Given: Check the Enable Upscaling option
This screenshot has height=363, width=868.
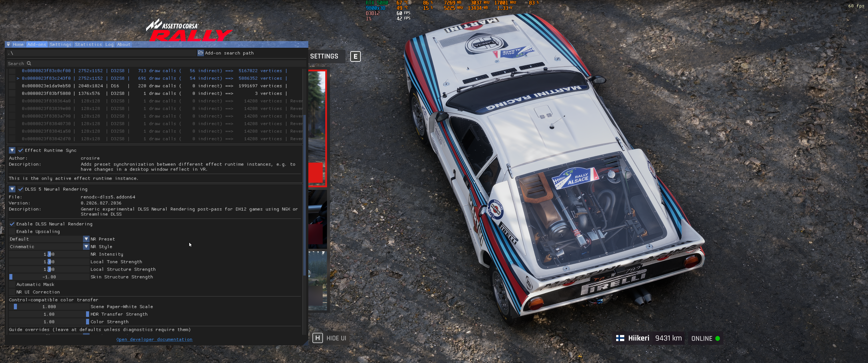Looking at the screenshot, I should point(12,232).
